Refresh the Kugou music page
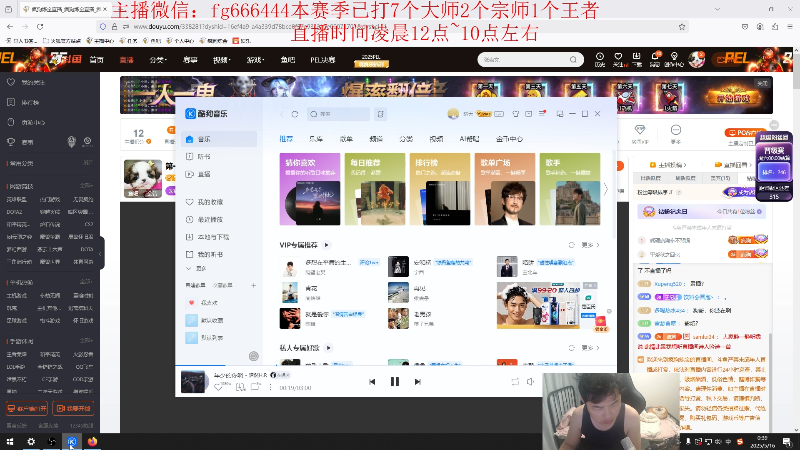Viewport: 800px width, 450px height. point(295,114)
